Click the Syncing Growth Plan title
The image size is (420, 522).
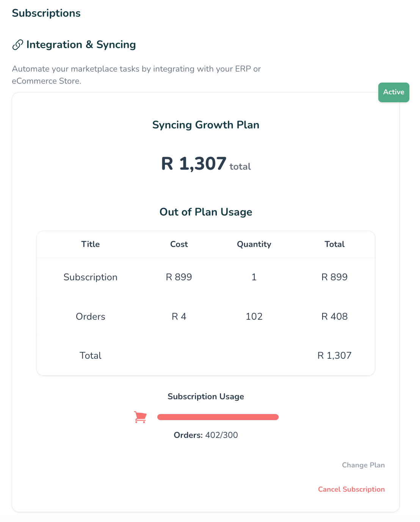tap(206, 125)
